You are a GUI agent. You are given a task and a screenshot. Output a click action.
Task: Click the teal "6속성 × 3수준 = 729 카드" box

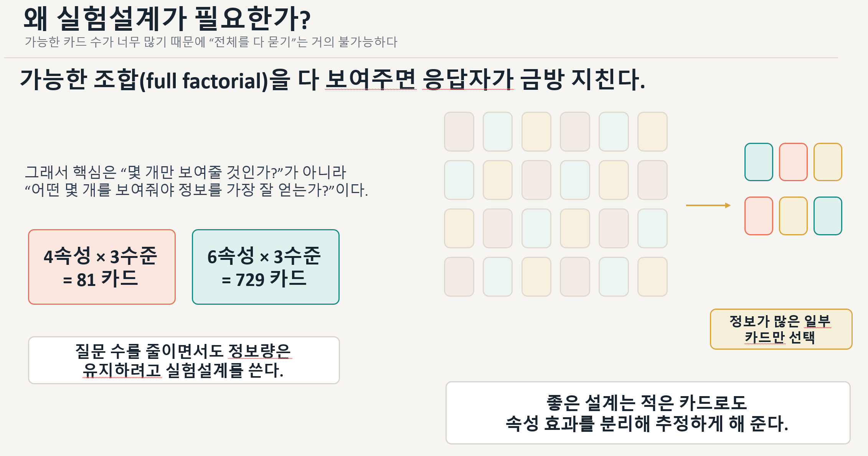[x=266, y=267]
